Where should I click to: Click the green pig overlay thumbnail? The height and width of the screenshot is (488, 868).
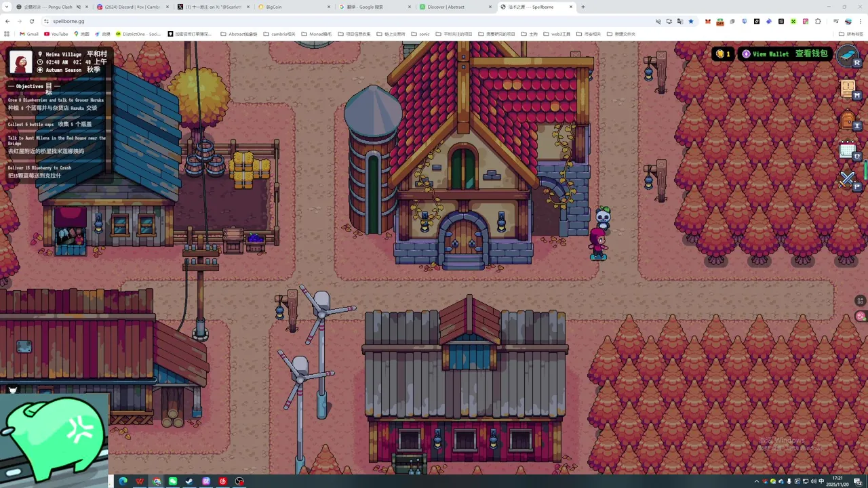54,441
